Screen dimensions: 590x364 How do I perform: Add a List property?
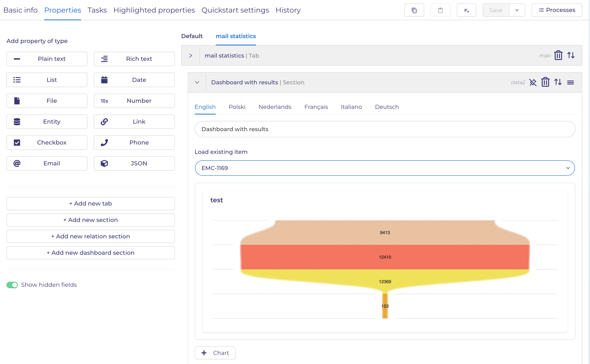(47, 80)
